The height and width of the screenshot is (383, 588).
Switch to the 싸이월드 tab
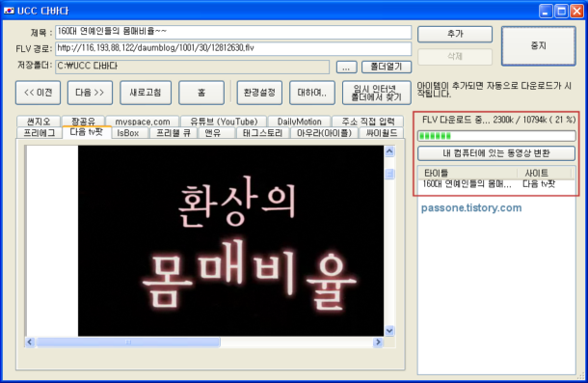pos(382,132)
